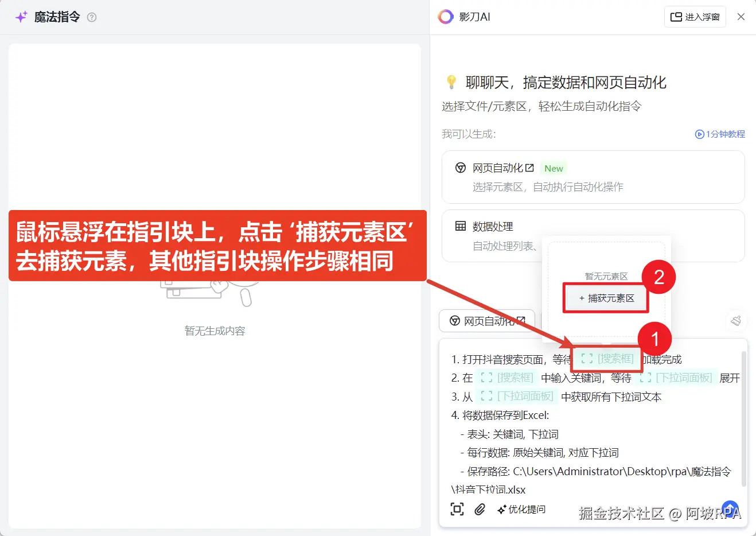Click the subtitle 选择文件/元素区，轻松生成自动化指令
Viewport: 756px width, 536px height.
point(541,106)
